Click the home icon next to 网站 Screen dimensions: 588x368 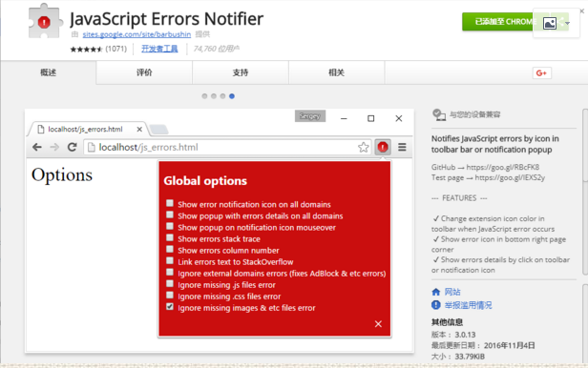435,292
